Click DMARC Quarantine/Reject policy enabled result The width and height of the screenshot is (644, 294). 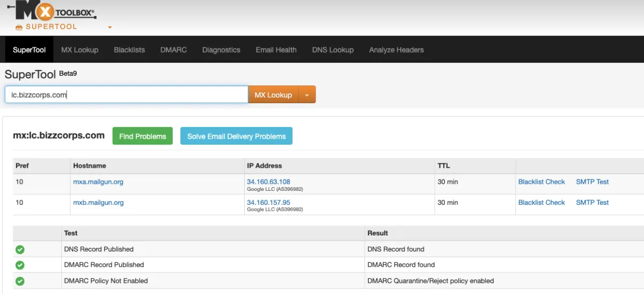point(430,281)
